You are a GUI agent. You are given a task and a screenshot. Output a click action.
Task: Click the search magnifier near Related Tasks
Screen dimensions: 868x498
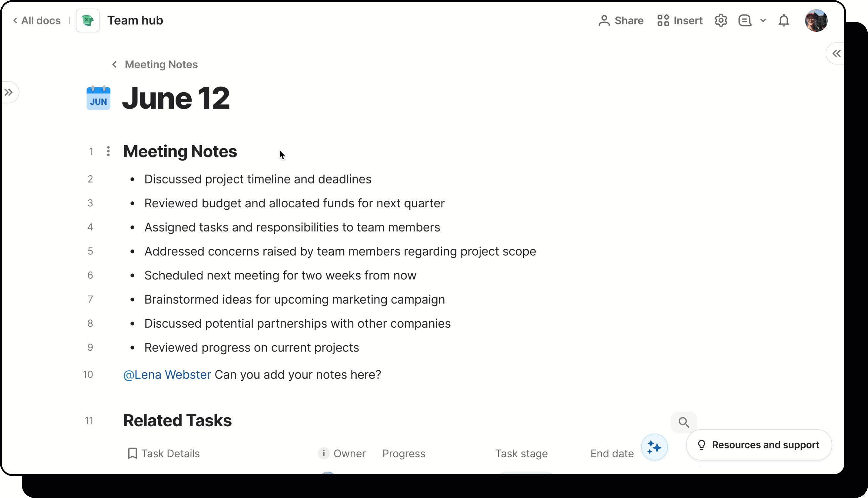click(684, 422)
